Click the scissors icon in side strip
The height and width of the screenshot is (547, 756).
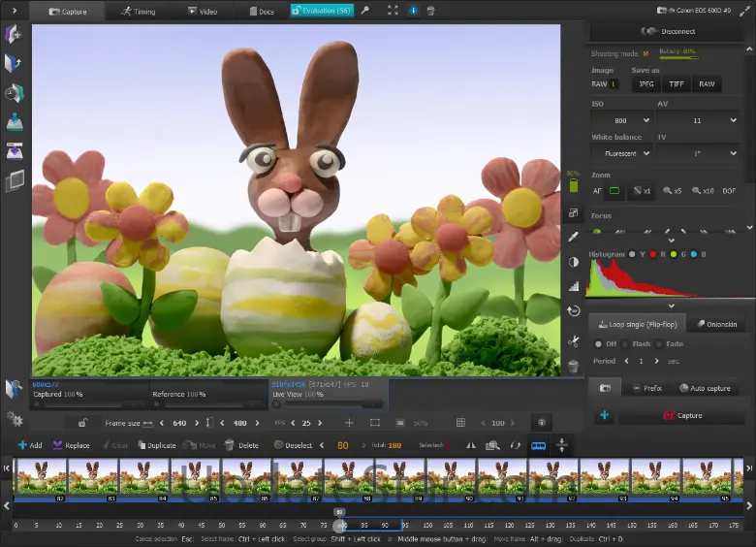[573, 340]
